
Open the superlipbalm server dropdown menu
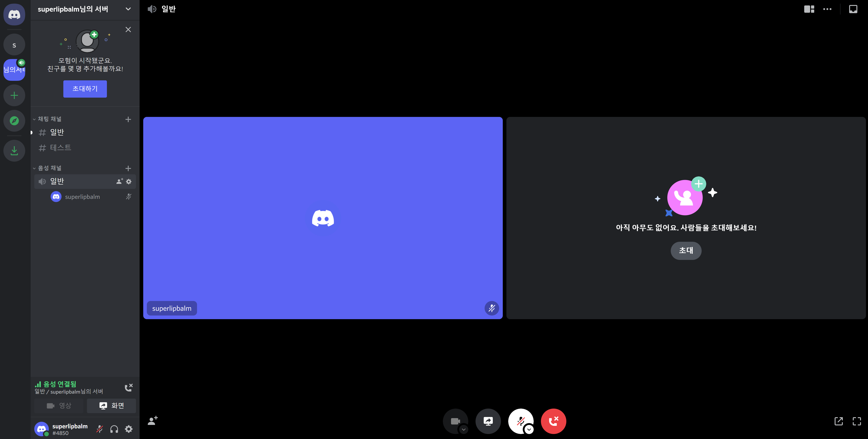[128, 9]
